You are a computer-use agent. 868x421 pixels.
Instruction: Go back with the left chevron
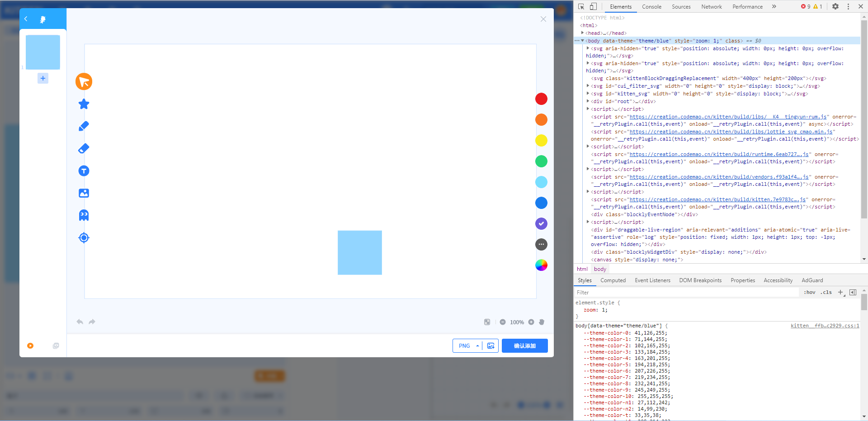coord(26,19)
